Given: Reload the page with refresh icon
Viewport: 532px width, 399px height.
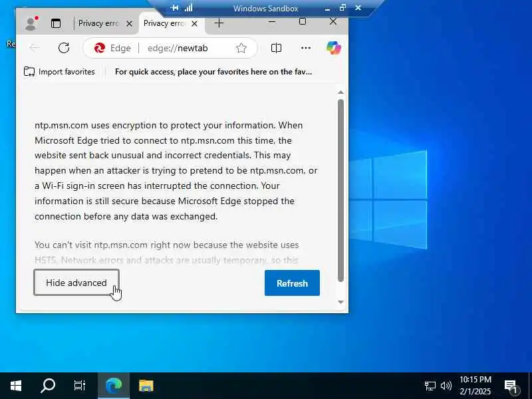Looking at the screenshot, I should click(64, 48).
